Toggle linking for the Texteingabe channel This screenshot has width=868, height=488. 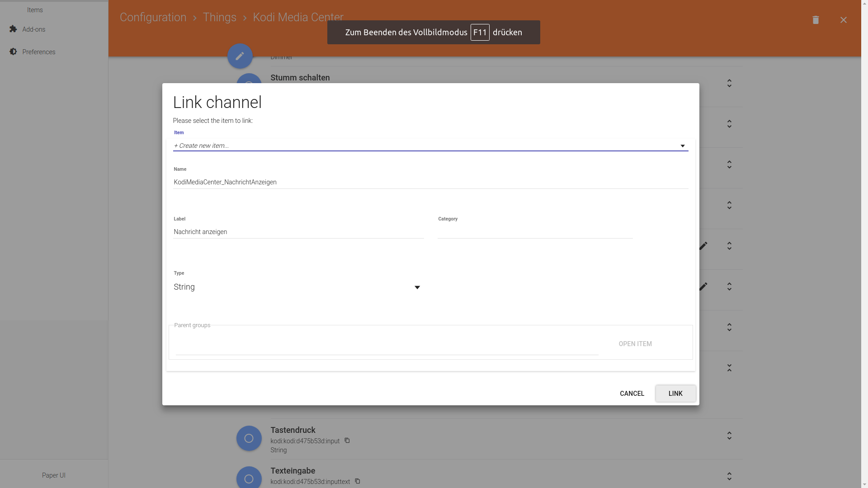[x=729, y=476]
